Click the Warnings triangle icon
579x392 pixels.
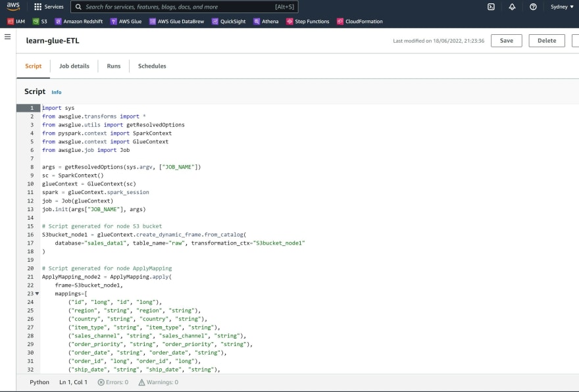click(141, 382)
